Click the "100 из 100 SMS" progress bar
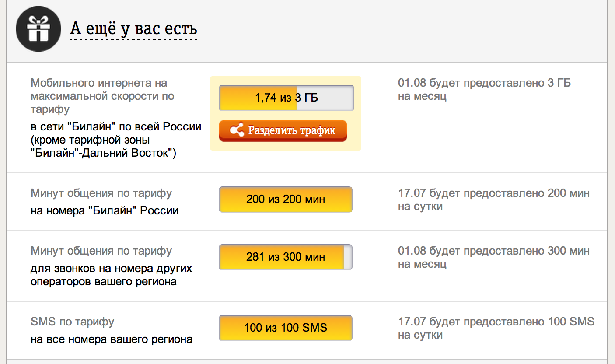 (285, 328)
